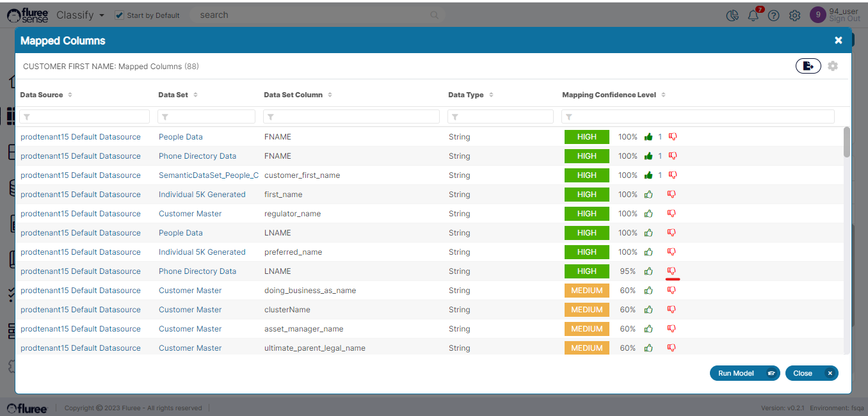Click the Close button
Image resolution: width=868 pixels, height=416 pixels.
(811, 373)
